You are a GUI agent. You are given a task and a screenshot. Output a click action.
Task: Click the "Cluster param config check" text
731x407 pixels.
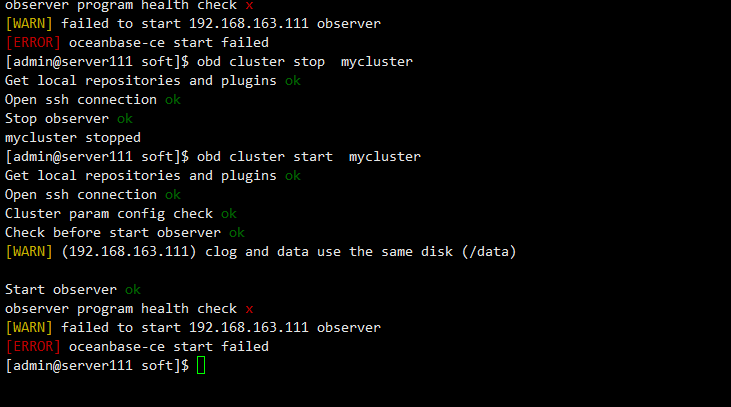[x=109, y=214]
